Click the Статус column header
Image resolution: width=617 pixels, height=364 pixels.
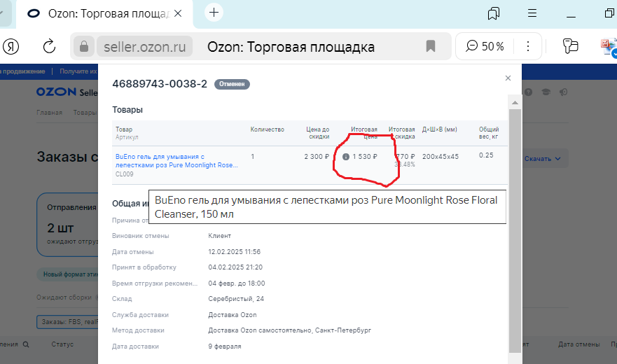click(62, 344)
